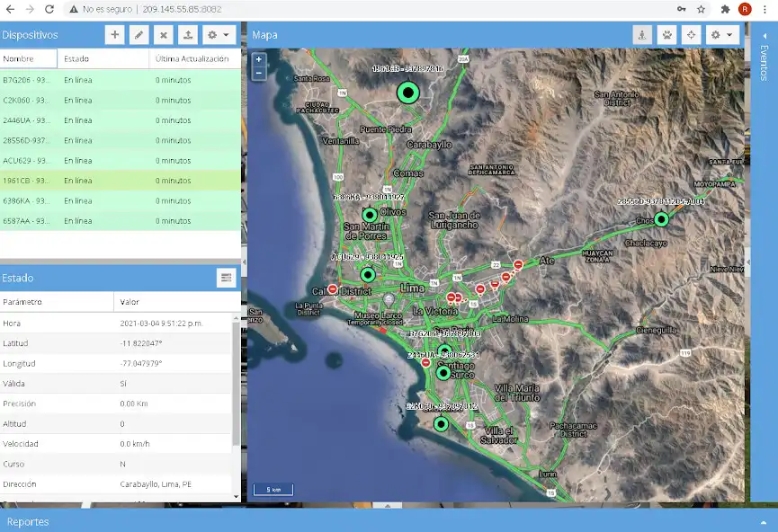Image resolution: width=778 pixels, height=532 pixels.
Task: Expand the Eventos side panel
Action: tap(765, 36)
